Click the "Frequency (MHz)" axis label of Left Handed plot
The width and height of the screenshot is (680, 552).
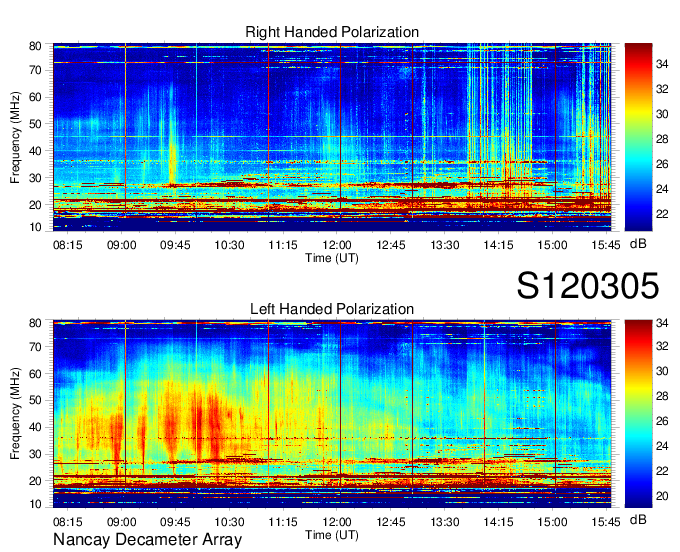pyautogui.click(x=15, y=414)
